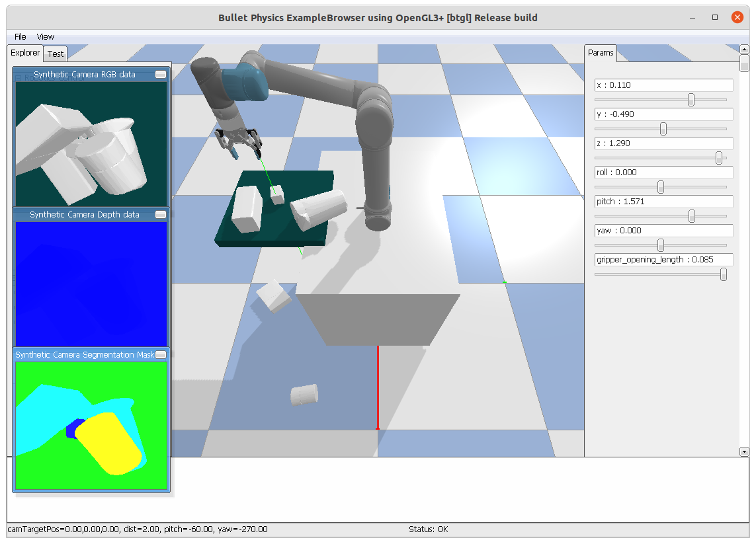The width and height of the screenshot is (756, 544).
Task: Click the field showing y : -0.490
Action: tap(663, 114)
